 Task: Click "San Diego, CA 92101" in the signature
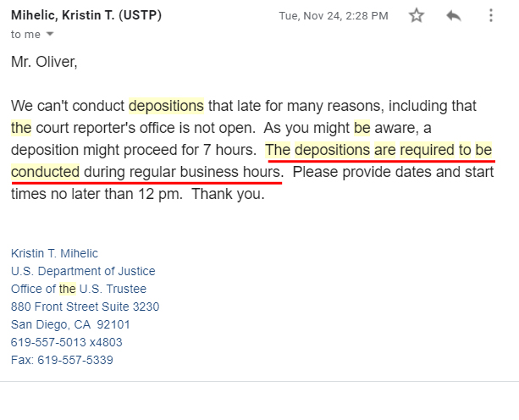pyautogui.click(x=70, y=324)
